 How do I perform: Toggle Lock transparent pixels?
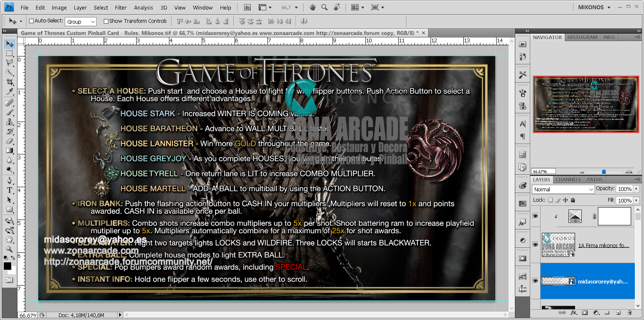551,200
